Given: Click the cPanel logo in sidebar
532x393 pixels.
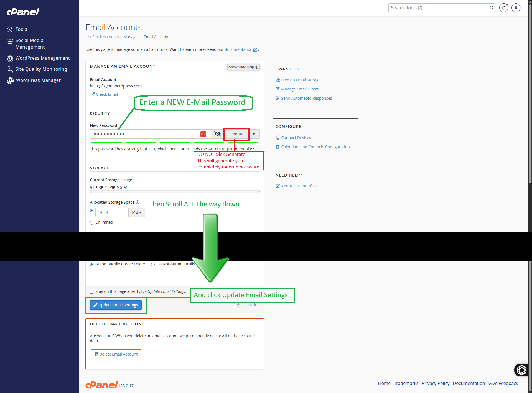Looking at the screenshot, I should tap(23, 12).
